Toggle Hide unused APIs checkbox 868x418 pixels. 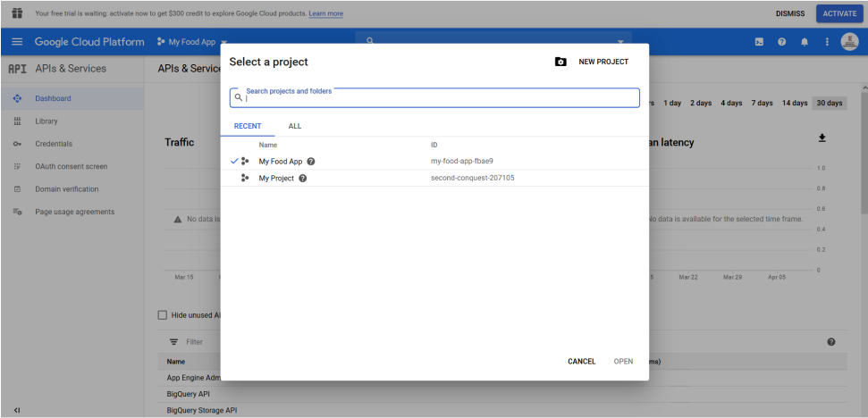(162, 314)
